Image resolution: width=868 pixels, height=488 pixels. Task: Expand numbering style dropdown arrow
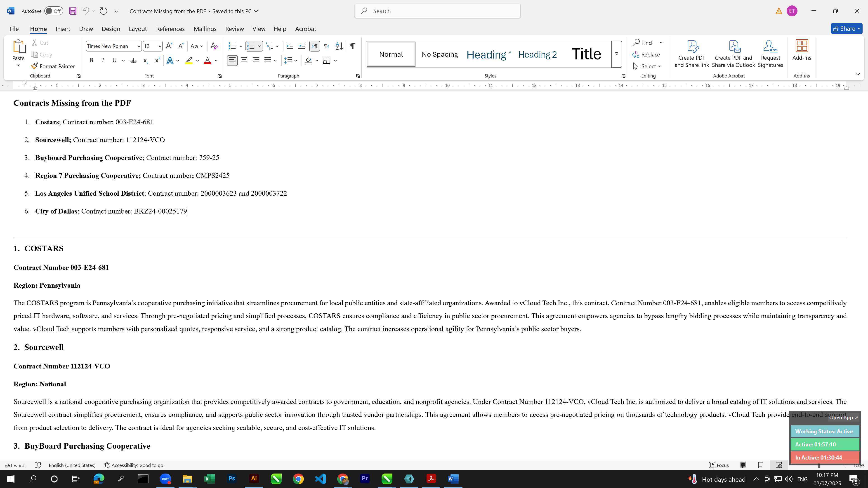coord(259,46)
